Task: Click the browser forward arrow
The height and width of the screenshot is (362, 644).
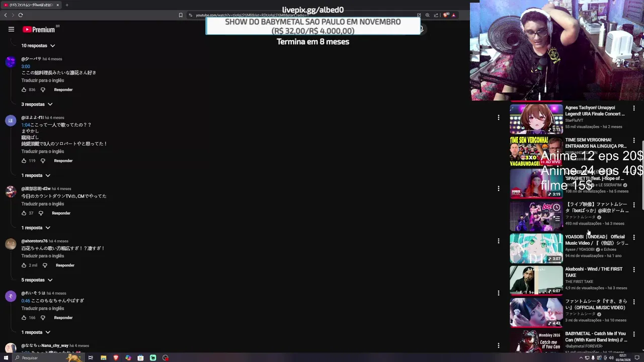Action: (13, 15)
